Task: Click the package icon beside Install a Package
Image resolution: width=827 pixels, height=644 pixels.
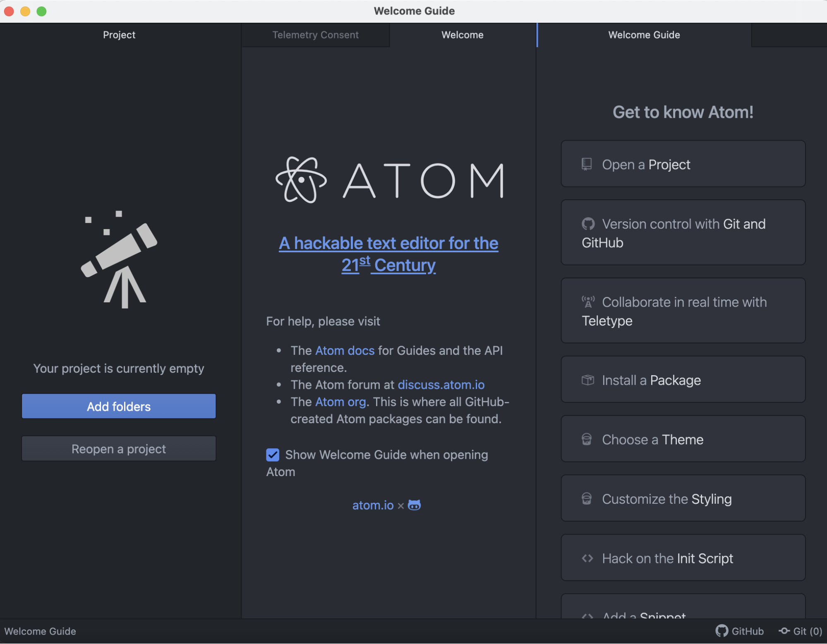Action: [x=588, y=380]
